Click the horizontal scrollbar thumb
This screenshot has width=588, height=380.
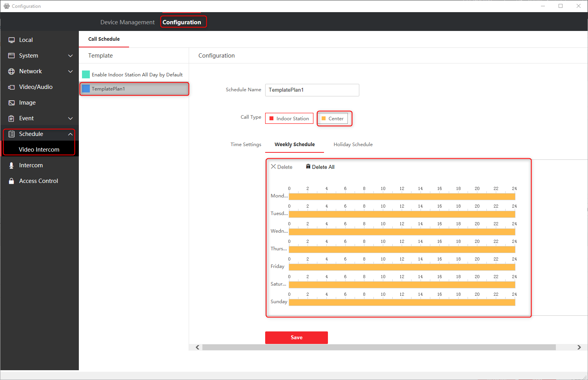(x=379, y=347)
